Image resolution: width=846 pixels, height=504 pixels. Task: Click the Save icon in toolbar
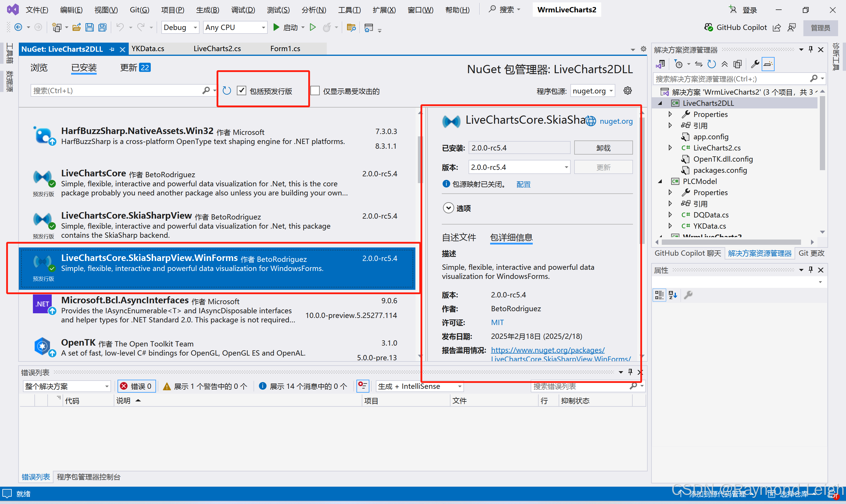90,28
